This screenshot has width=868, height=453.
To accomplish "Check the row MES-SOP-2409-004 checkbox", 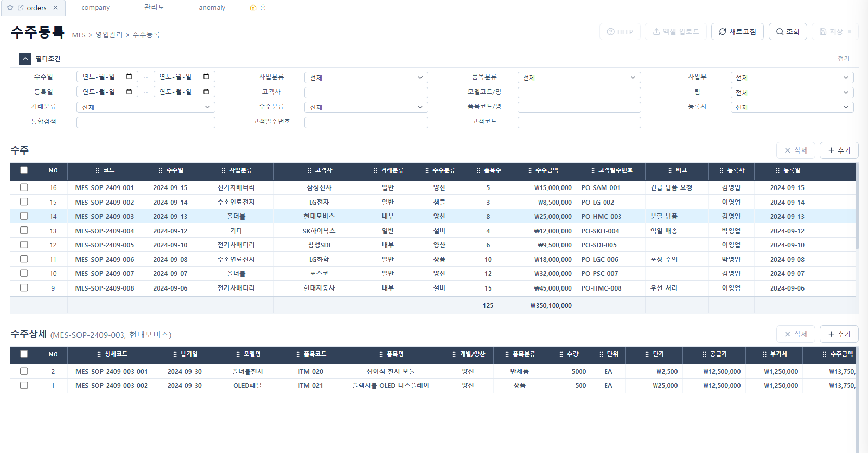I will 24,230.
